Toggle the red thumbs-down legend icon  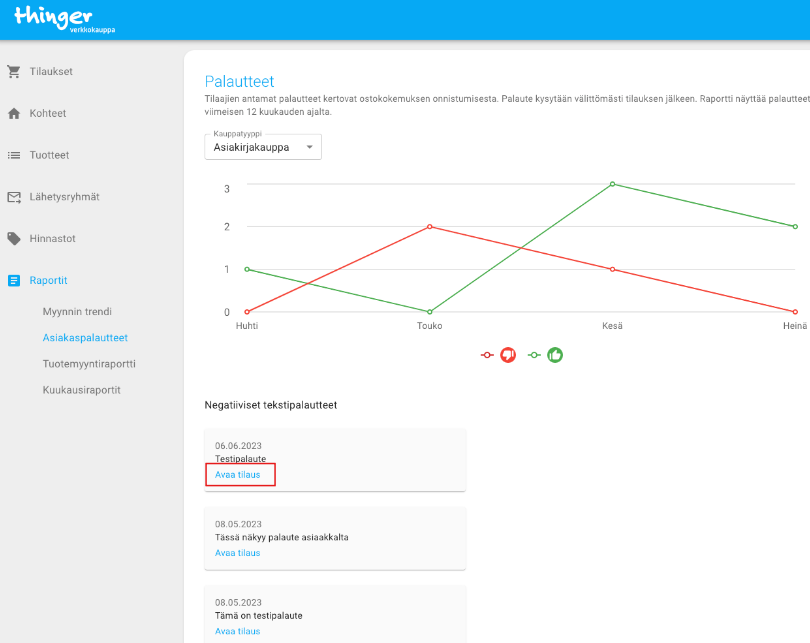[508, 355]
